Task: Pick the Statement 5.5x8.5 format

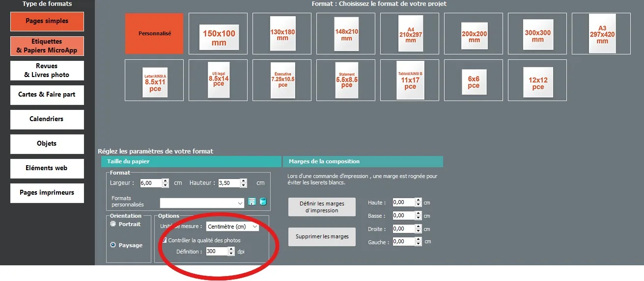Action: (346, 80)
